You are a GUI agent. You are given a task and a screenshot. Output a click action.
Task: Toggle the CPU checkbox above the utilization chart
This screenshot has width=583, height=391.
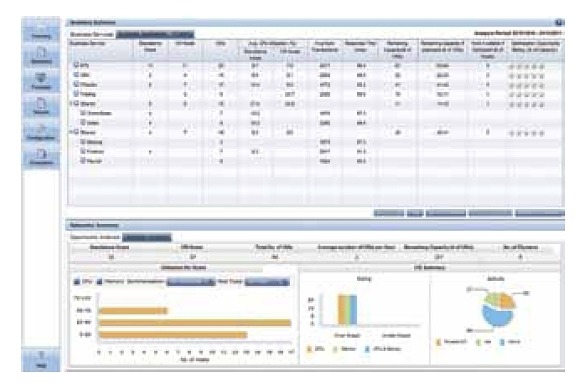point(77,282)
